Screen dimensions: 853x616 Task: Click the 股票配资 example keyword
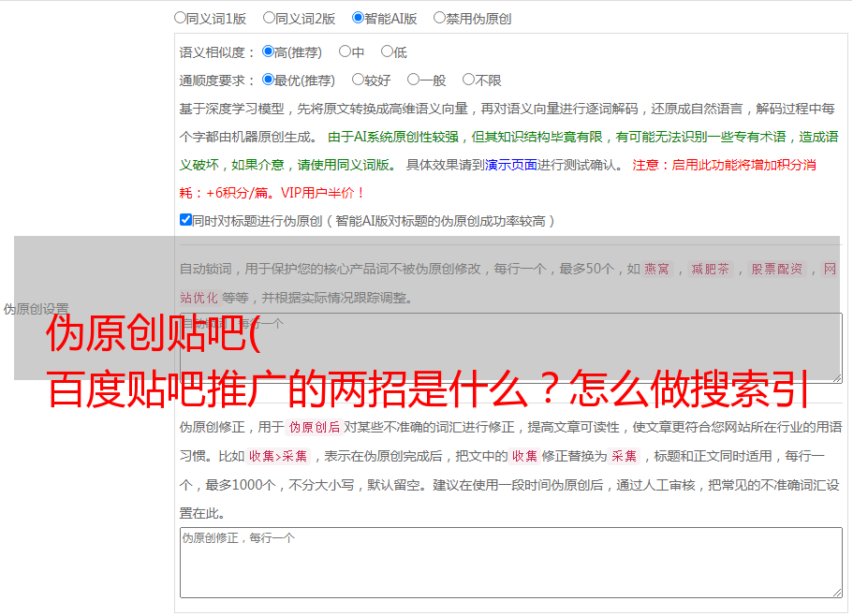coord(777,269)
